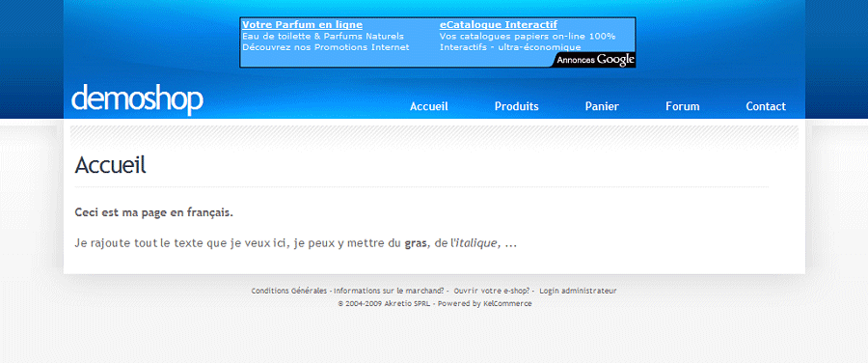Screen dimensions: 868x363
Task: Follow the 'Ouvrir votre e-shop?' link
Action: click(492, 291)
